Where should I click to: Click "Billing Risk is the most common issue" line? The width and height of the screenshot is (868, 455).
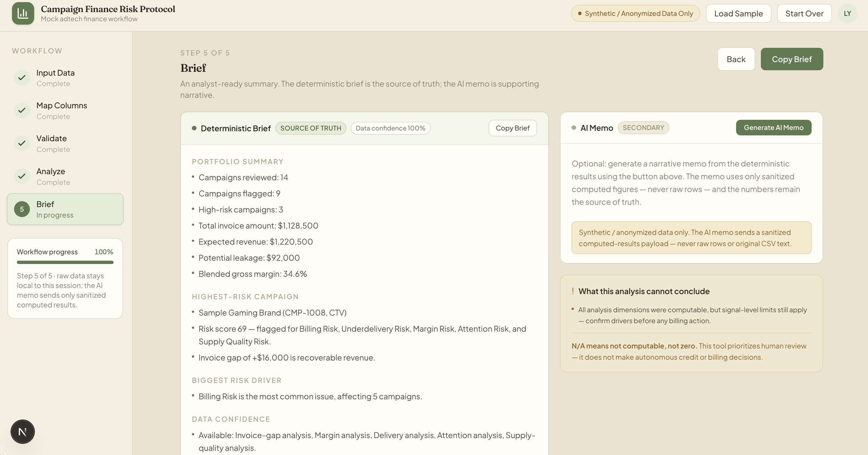(310, 397)
